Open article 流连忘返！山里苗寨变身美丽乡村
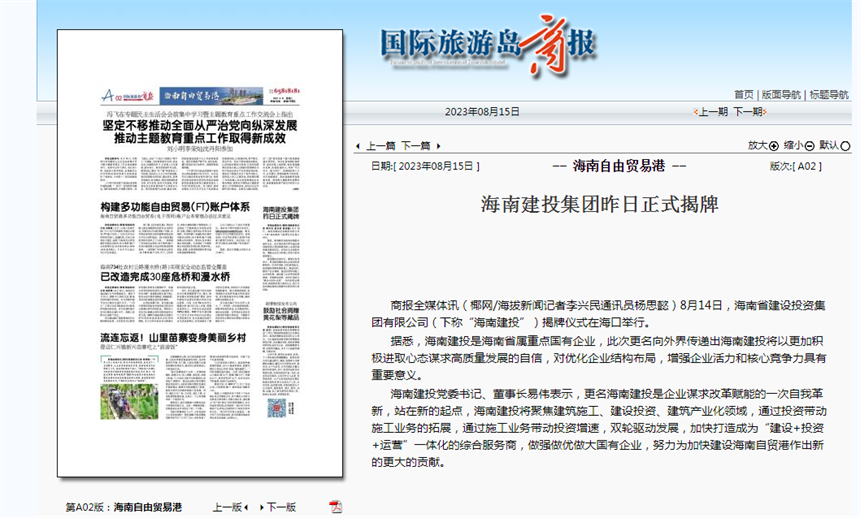The height and width of the screenshot is (518, 860). coord(173,338)
